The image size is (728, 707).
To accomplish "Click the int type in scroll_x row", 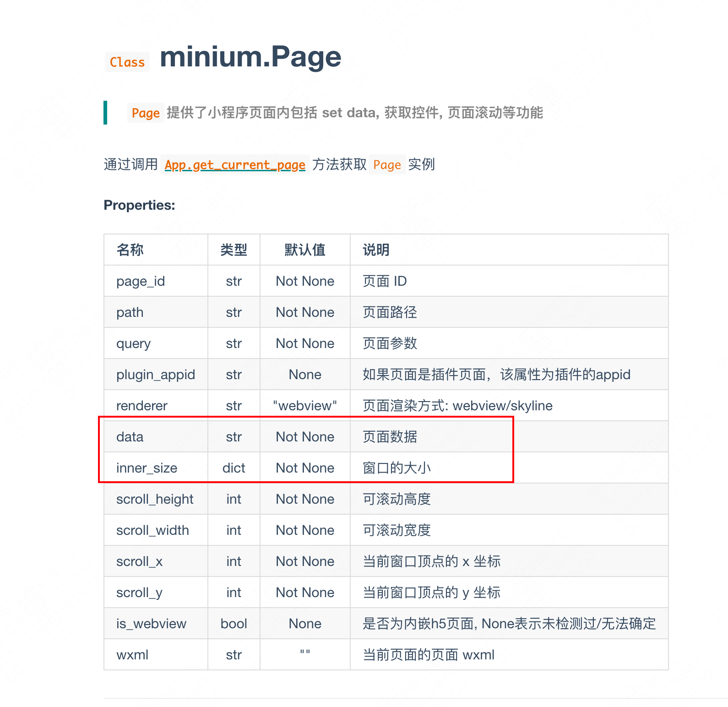I will tap(234, 561).
